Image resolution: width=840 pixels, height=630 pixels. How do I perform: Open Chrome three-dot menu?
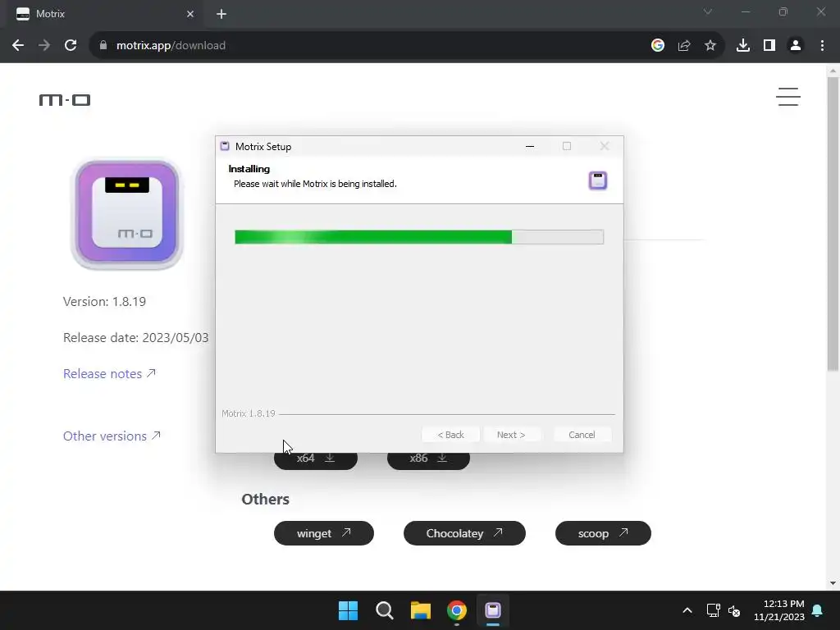822,46
